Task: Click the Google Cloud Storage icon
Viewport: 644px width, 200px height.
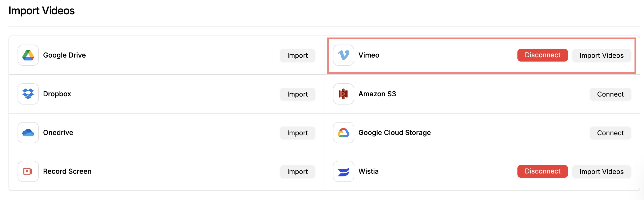Action: (344, 133)
